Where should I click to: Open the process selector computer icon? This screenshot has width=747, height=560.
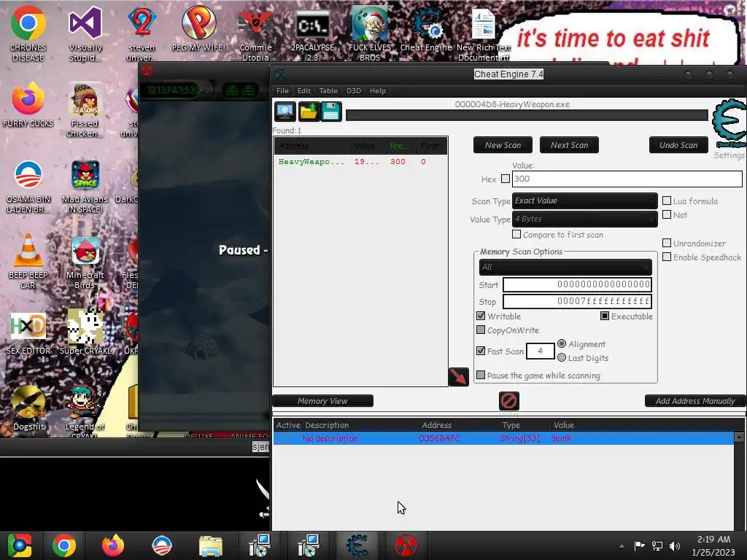coord(285,112)
